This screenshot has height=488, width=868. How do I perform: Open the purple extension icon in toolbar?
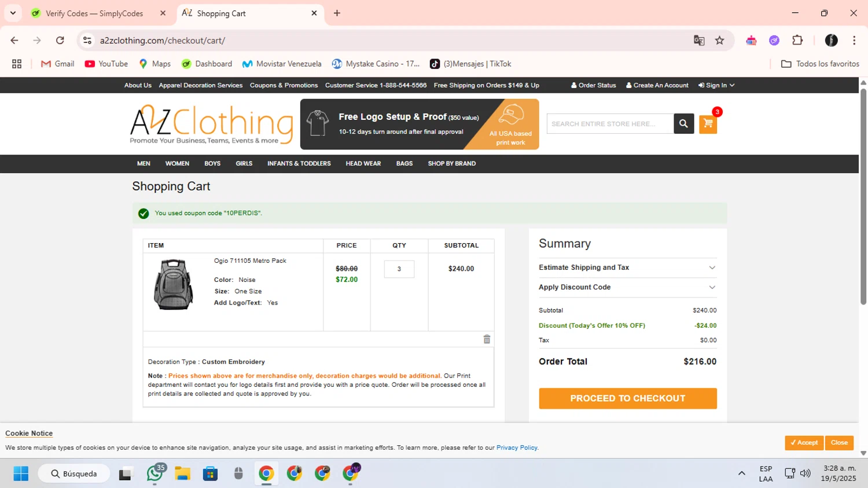coord(774,41)
